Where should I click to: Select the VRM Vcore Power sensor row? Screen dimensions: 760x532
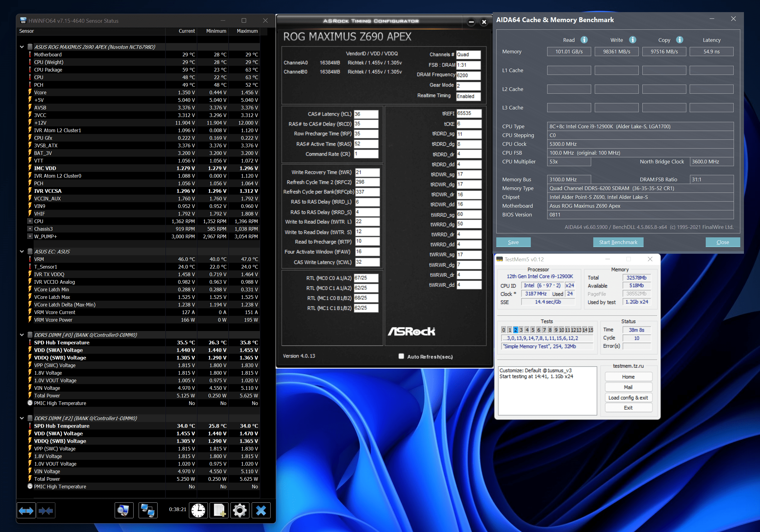click(x=138, y=320)
